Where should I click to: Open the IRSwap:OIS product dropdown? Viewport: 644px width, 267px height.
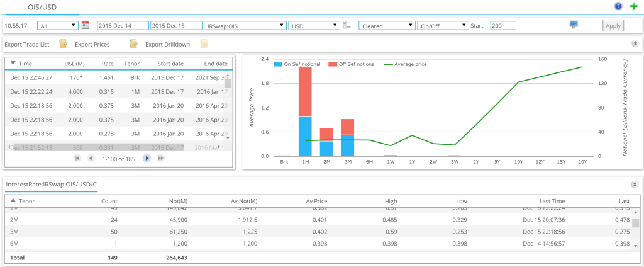245,26
